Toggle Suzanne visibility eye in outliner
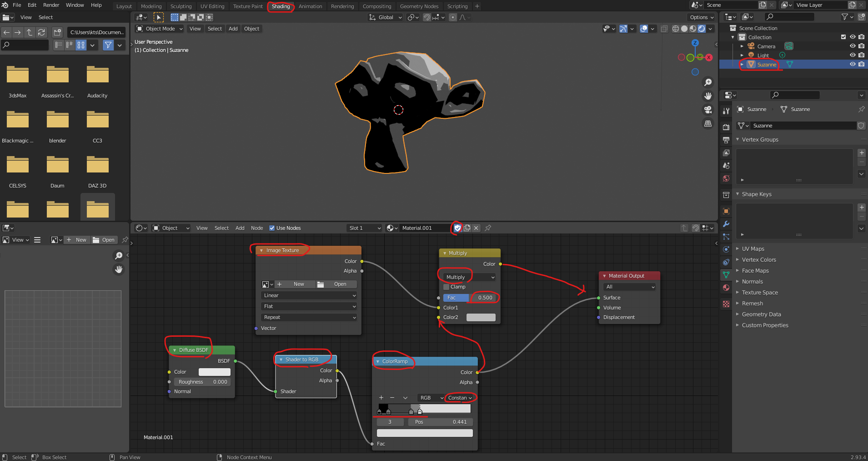Image resolution: width=868 pixels, height=461 pixels. (x=853, y=64)
